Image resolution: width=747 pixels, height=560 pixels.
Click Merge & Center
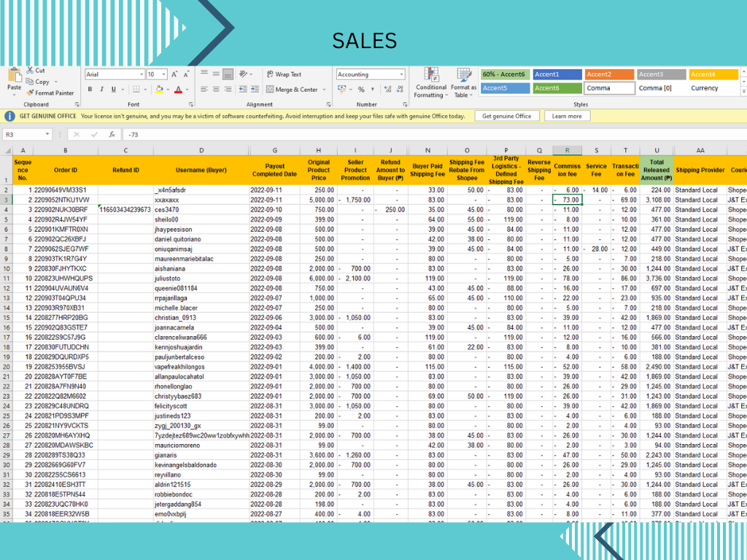[x=292, y=89]
